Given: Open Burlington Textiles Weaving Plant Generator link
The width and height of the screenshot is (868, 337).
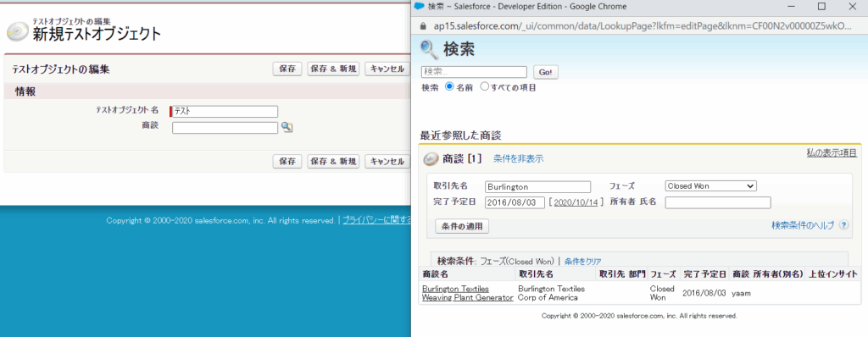Looking at the screenshot, I should 468,293.
